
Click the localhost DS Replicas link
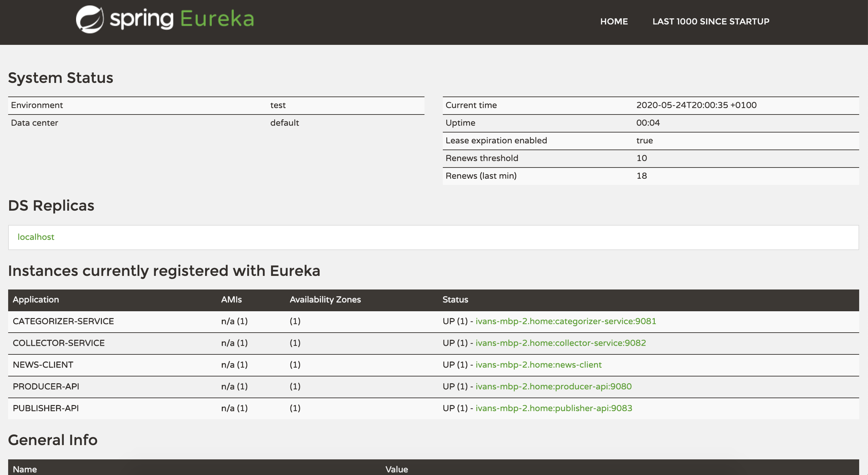[36, 237]
